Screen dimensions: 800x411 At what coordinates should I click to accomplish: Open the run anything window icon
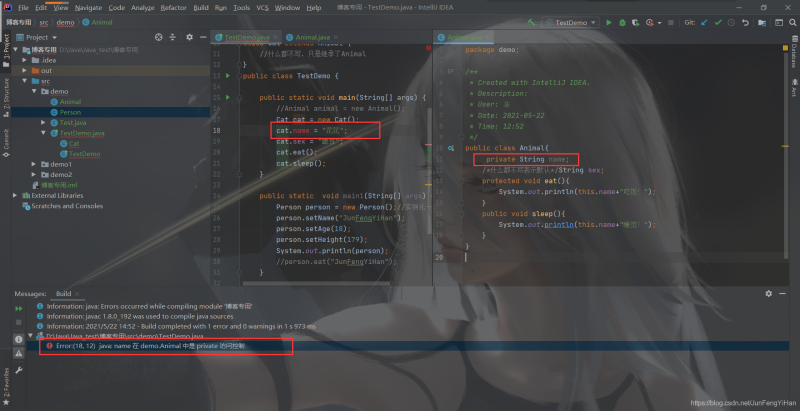(779, 22)
